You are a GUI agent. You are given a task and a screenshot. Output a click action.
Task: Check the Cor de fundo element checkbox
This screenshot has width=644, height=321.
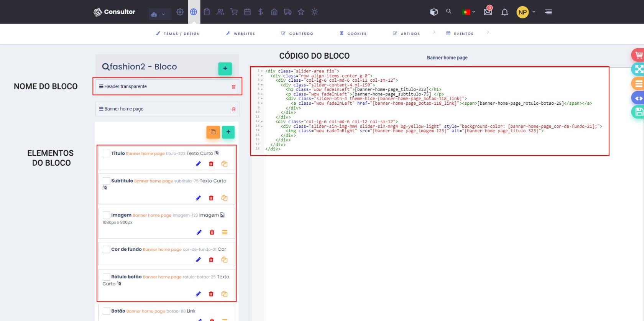(x=106, y=249)
